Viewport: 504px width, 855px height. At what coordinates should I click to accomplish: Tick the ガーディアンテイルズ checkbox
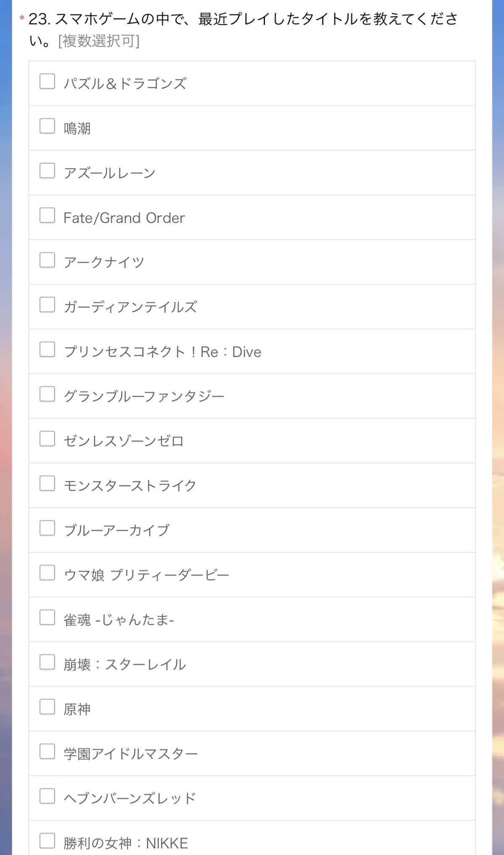tap(47, 305)
